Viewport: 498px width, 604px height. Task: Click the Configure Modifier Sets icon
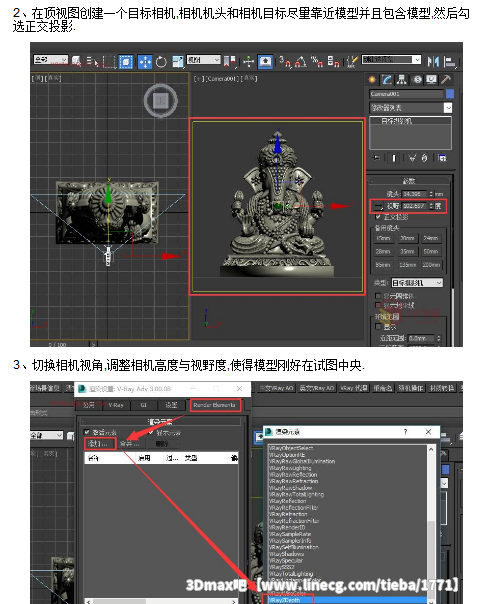tap(443, 158)
